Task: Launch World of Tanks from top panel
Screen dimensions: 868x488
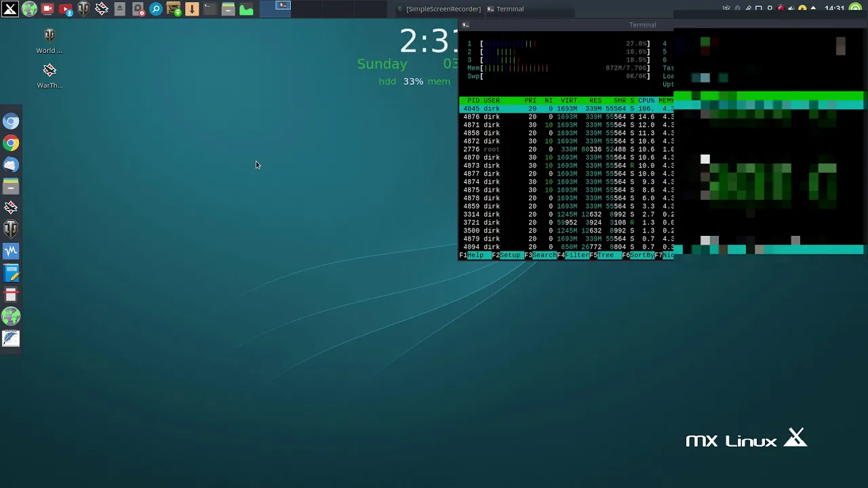Action: pos(83,9)
